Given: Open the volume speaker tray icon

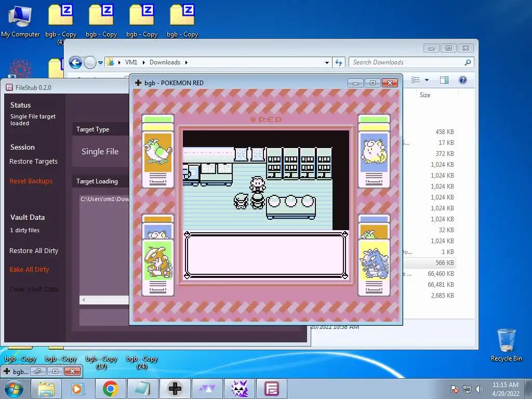Looking at the screenshot, I should [479, 389].
